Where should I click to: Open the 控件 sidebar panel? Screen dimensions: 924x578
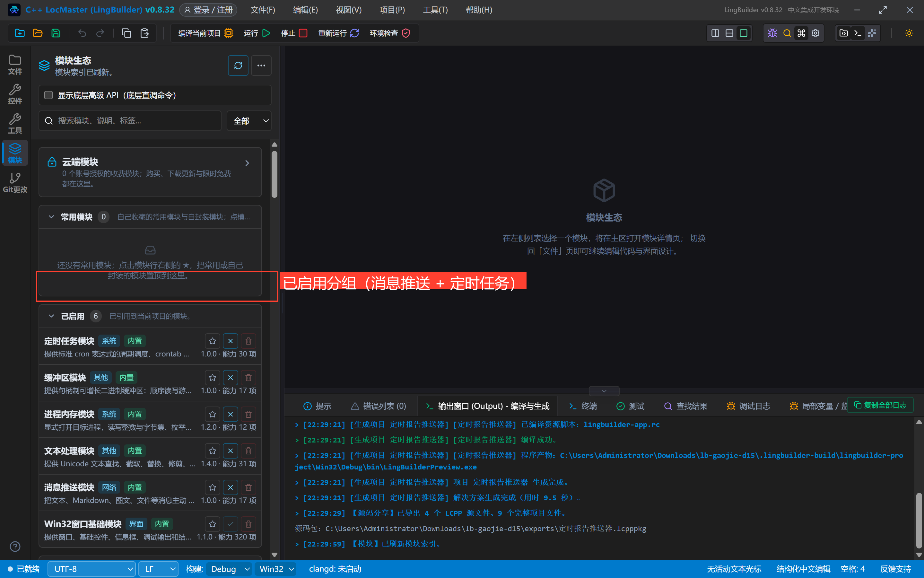pyautogui.click(x=15, y=94)
